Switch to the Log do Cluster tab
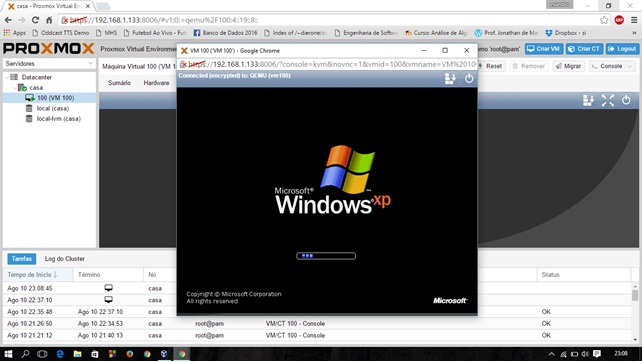Image resolution: width=642 pixels, height=362 pixels. coord(65,259)
